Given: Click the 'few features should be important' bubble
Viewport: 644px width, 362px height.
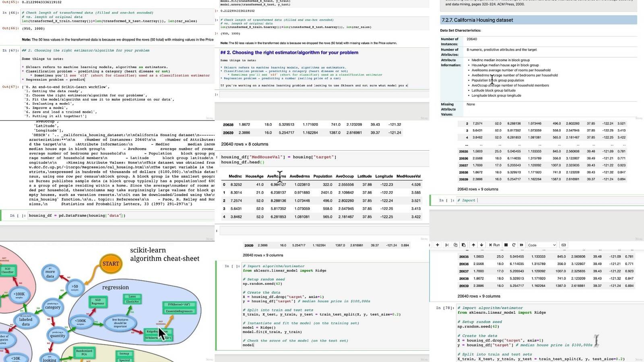Looking at the screenshot, I should tap(120, 323).
